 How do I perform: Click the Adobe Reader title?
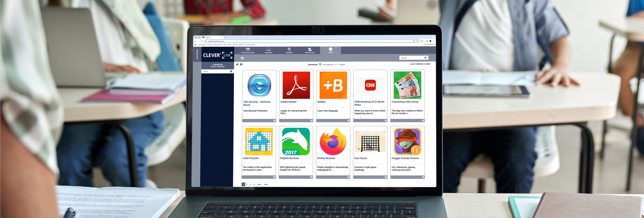tap(288, 102)
